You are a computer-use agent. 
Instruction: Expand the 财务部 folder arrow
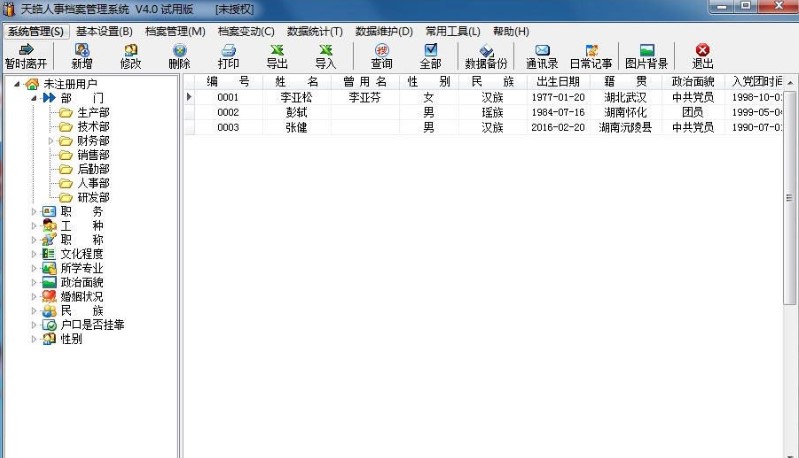(x=50, y=141)
